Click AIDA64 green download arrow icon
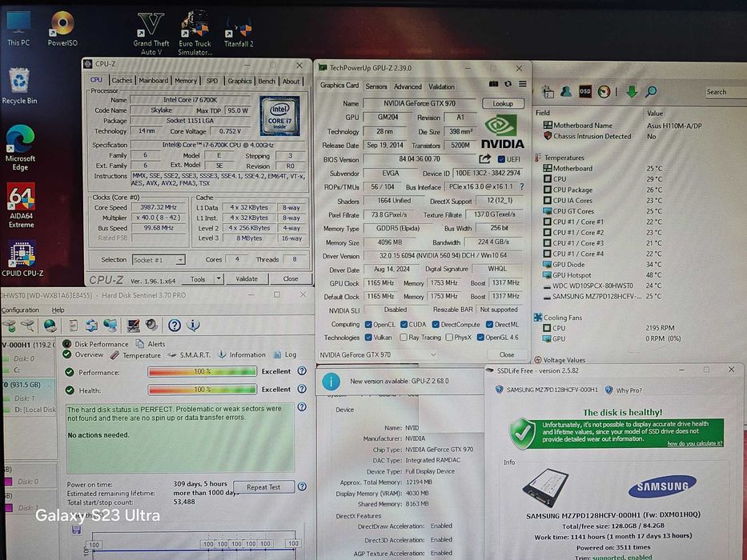The width and height of the screenshot is (747, 560). (632, 91)
